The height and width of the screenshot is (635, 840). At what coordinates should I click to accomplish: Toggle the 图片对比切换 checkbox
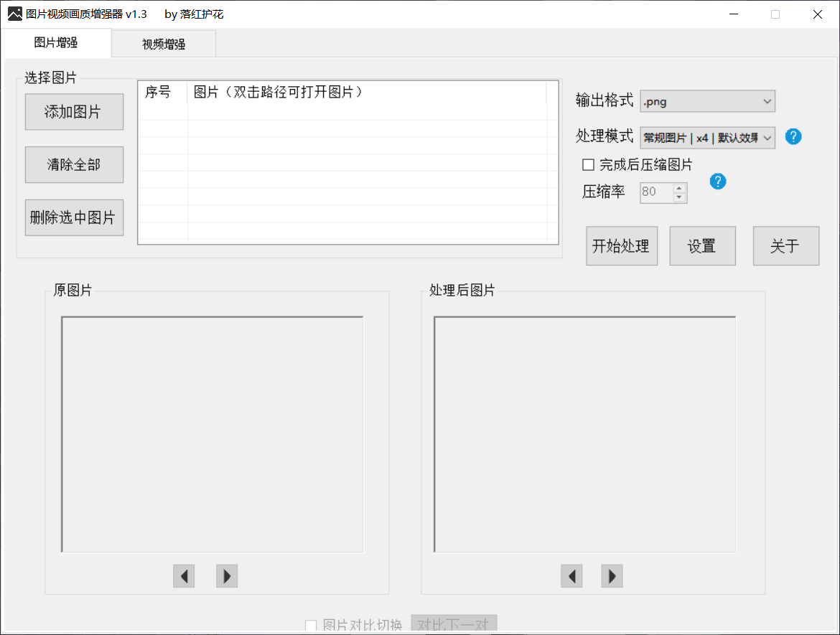tap(311, 626)
